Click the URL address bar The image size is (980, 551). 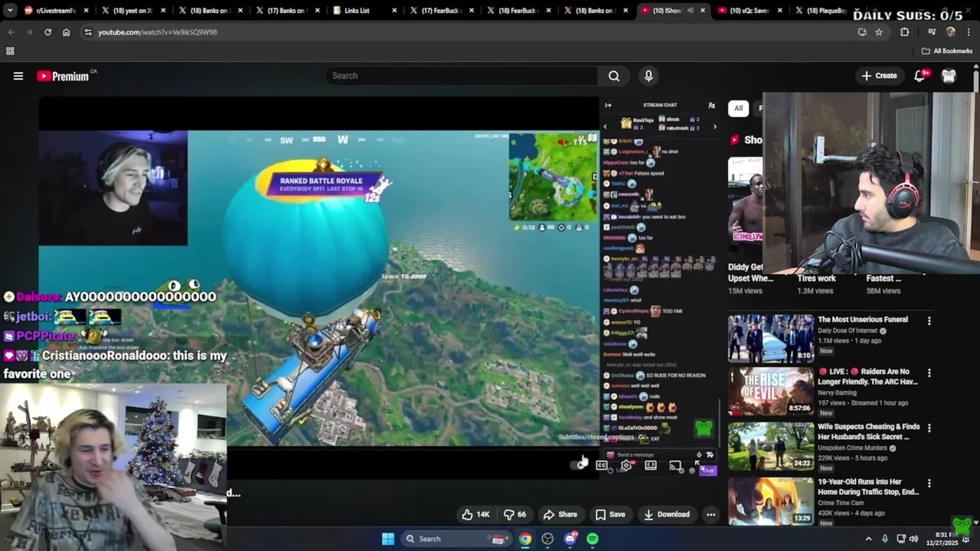pos(459,32)
